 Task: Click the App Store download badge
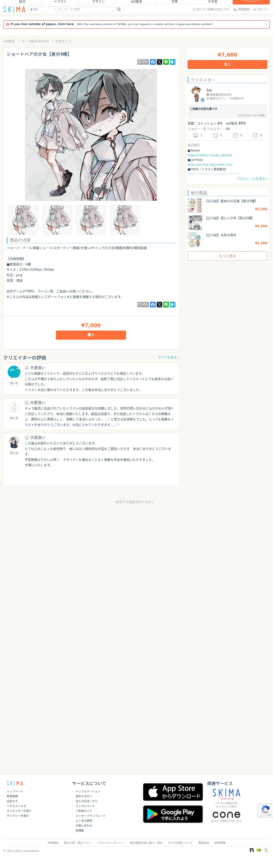173,792
